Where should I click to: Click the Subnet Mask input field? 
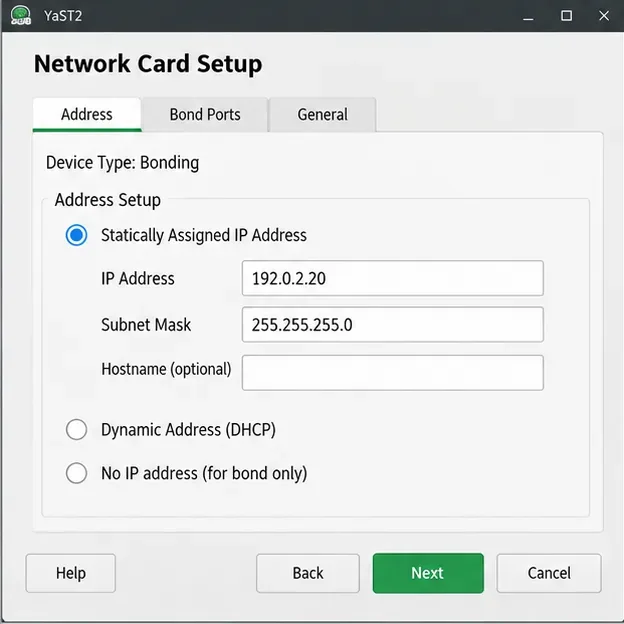[392, 324]
